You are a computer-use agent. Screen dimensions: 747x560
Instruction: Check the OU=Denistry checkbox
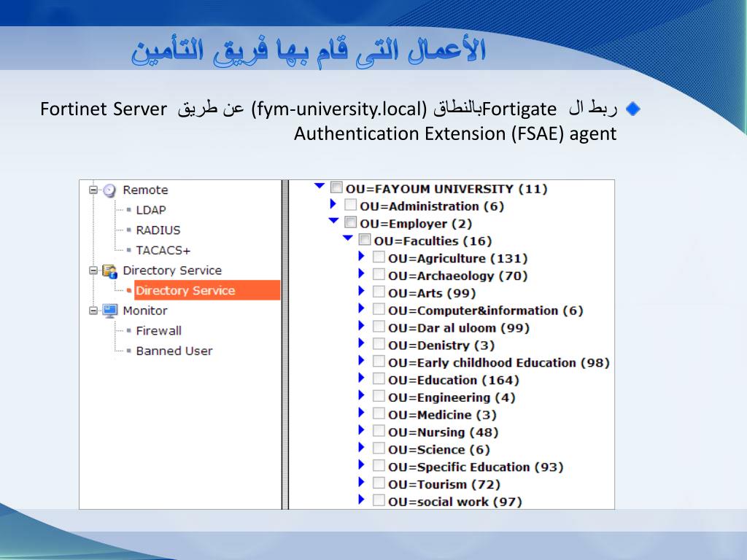379,343
